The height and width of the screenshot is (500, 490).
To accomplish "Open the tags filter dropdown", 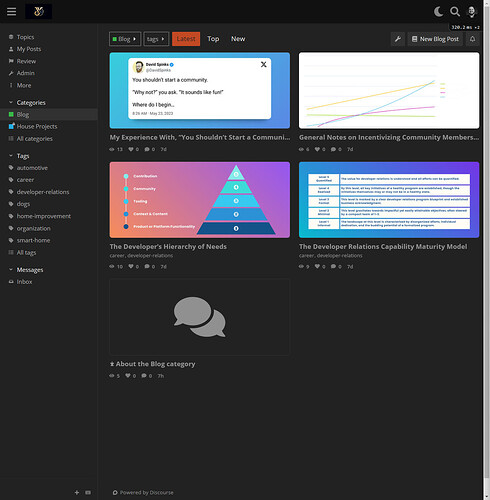I will (x=156, y=39).
